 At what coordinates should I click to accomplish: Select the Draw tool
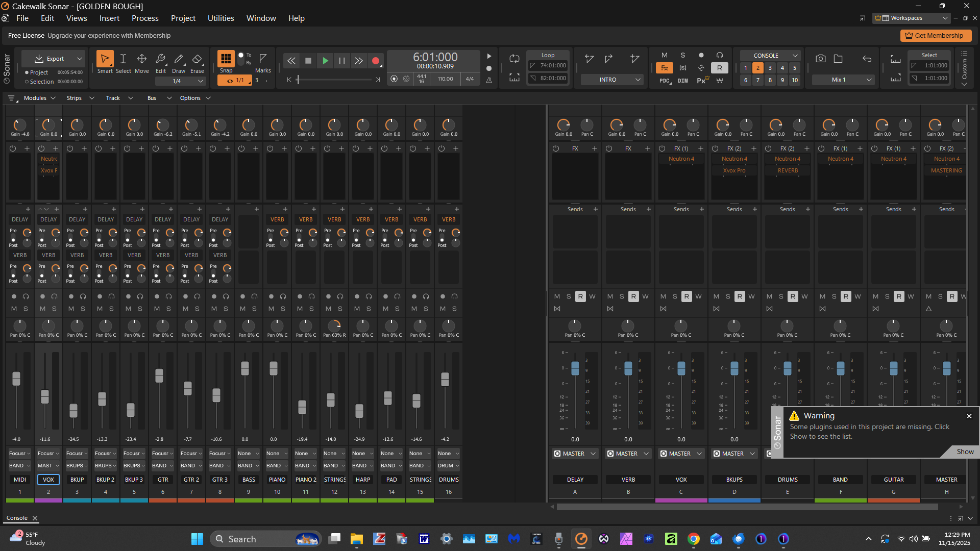click(179, 59)
